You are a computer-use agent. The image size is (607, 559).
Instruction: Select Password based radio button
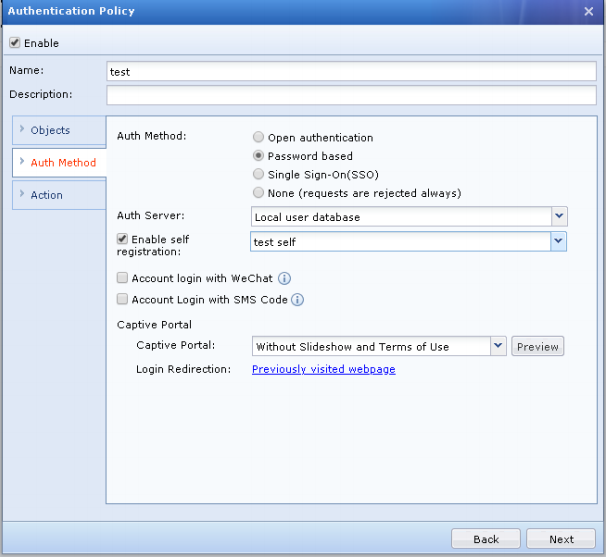258,156
